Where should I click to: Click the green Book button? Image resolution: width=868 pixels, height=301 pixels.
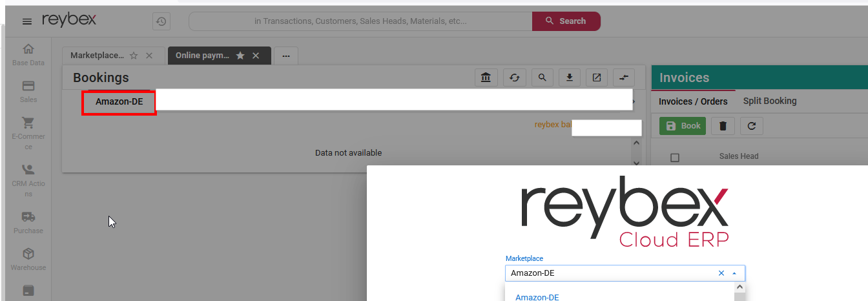[683, 126]
